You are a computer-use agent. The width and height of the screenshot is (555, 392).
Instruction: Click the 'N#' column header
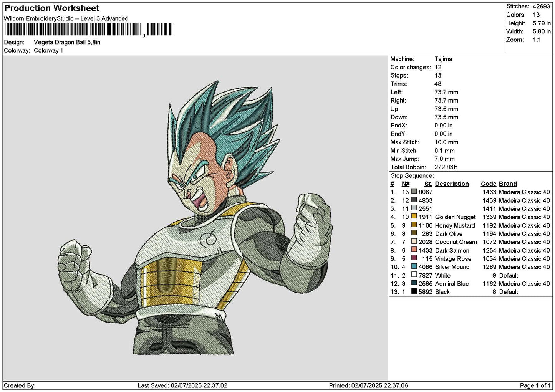coord(406,184)
